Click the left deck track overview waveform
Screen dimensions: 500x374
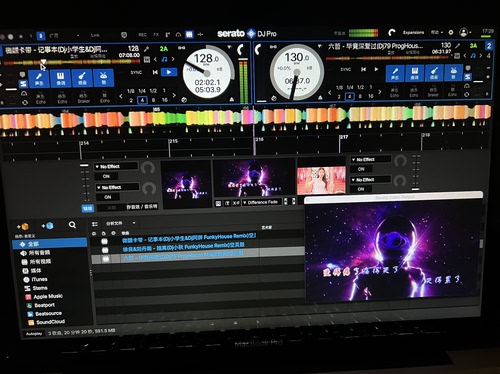pyautogui.click(x=71, y=62)
